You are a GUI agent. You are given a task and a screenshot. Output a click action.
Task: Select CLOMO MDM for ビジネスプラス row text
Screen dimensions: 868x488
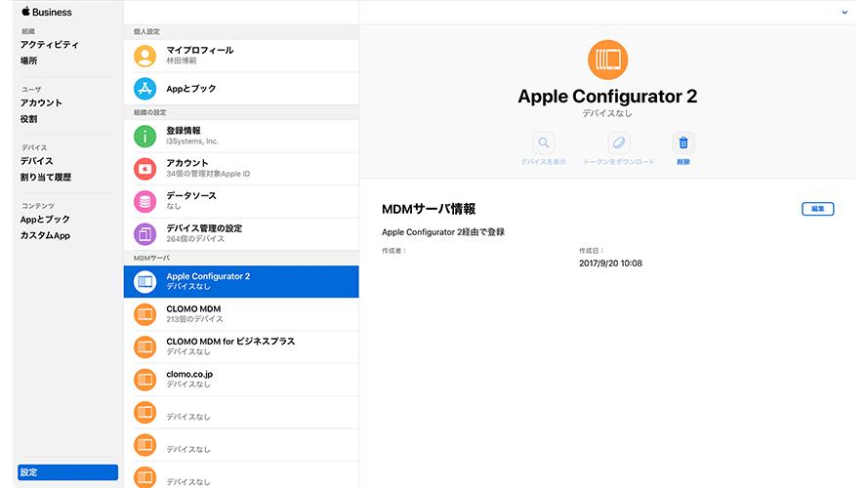point(230,342)
